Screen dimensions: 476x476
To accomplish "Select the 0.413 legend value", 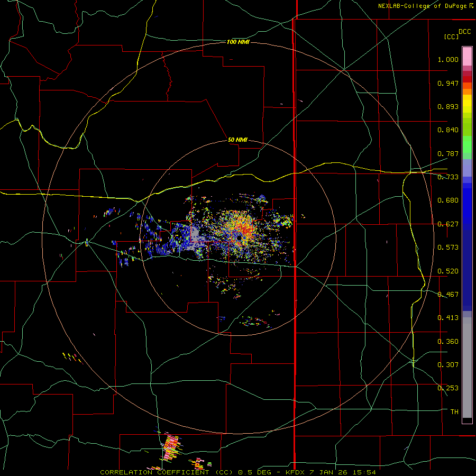I will tap(448, 318).
